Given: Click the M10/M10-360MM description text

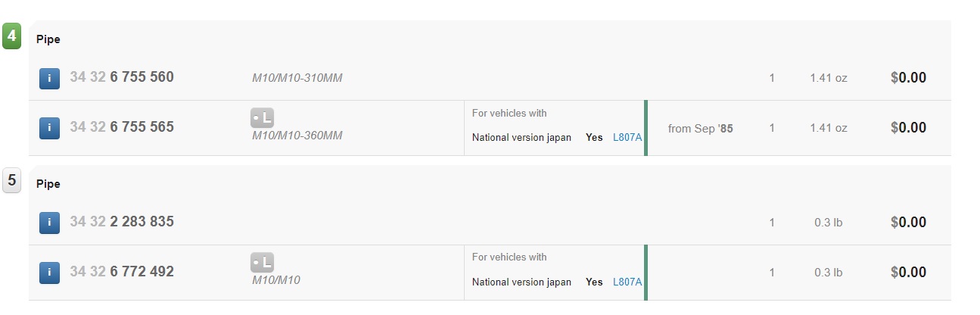Looking at the screenshot, I should (297, 136).
